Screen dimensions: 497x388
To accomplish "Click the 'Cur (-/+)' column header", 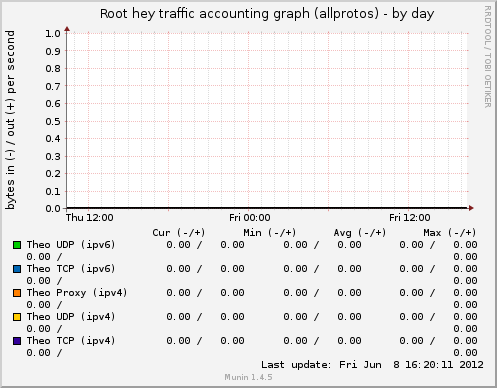I will [x=179, y=233].
